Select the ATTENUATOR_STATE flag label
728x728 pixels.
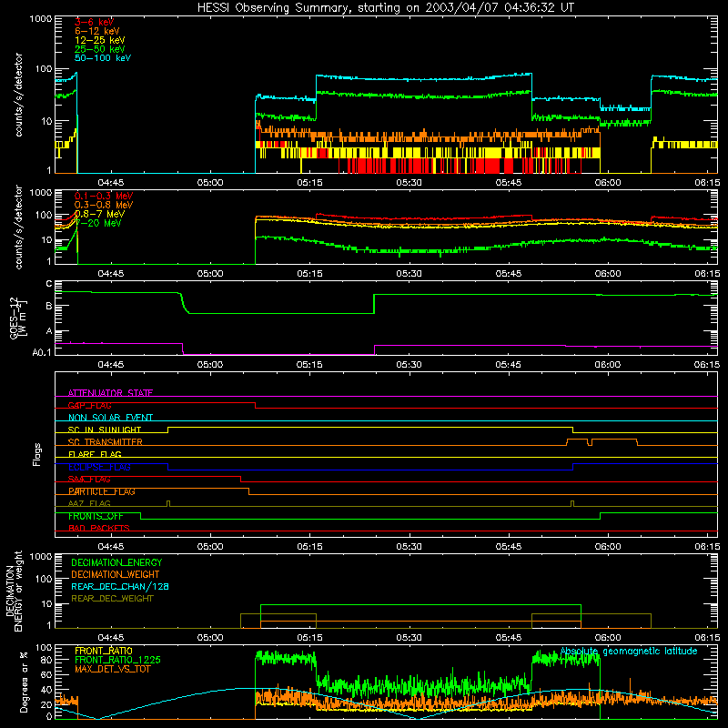click(110, 393)
